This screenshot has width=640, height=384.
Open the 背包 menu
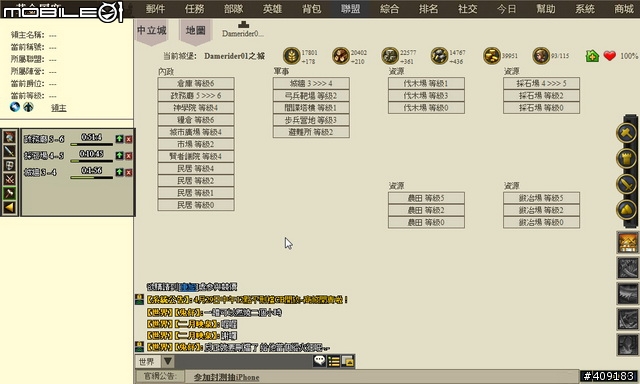(312, 9)
